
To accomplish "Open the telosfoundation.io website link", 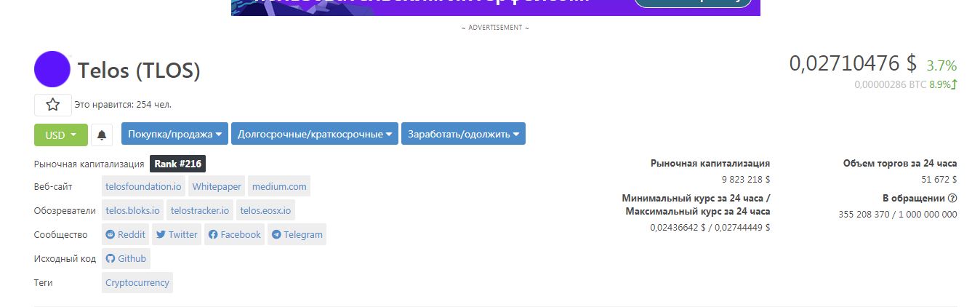I will (143, 186).
